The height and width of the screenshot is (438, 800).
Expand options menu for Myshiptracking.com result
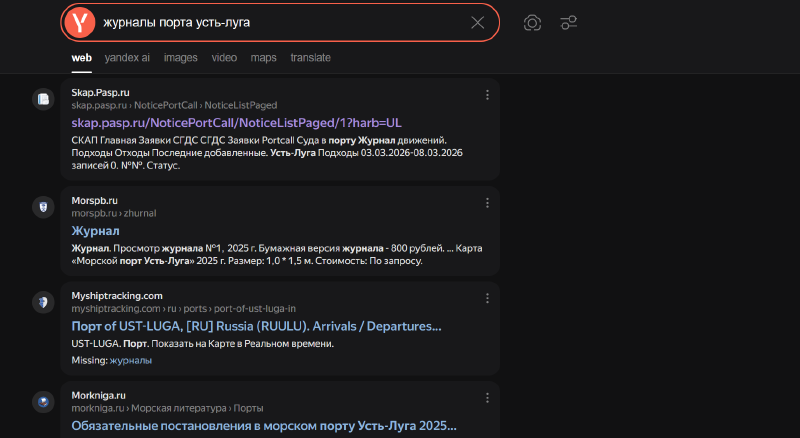tap(487, 298)
